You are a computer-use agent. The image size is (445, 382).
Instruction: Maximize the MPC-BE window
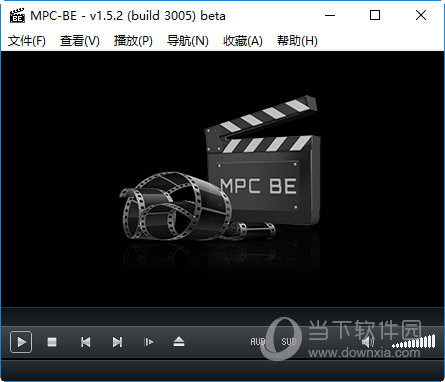pos(375,15)
